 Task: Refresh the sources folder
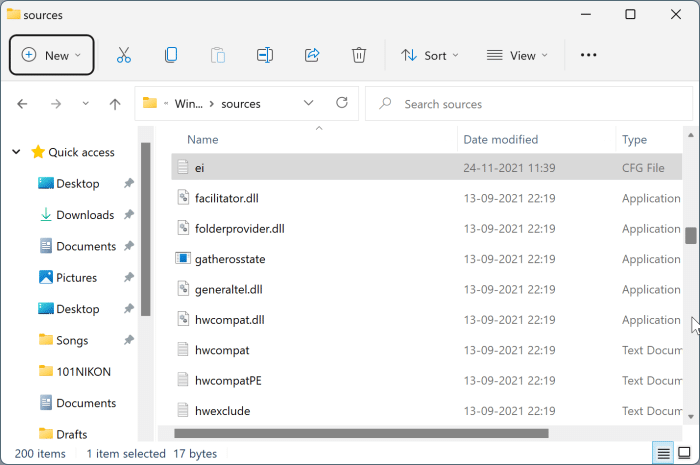pos(342,103)
